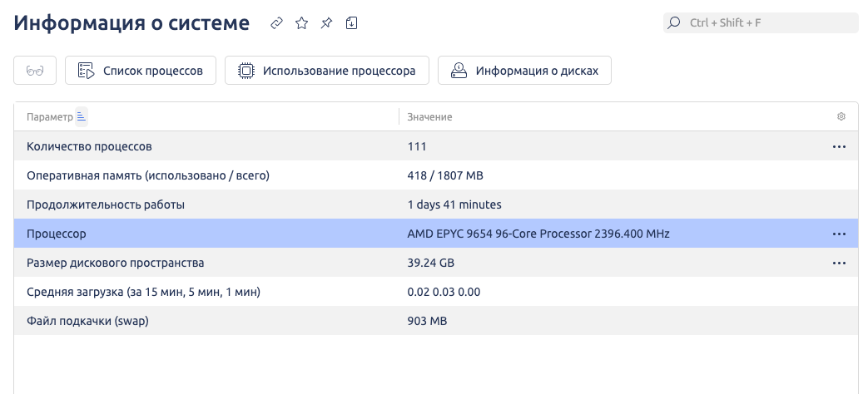Click the magnifier icon in the search box

click(x=675, y=23)
